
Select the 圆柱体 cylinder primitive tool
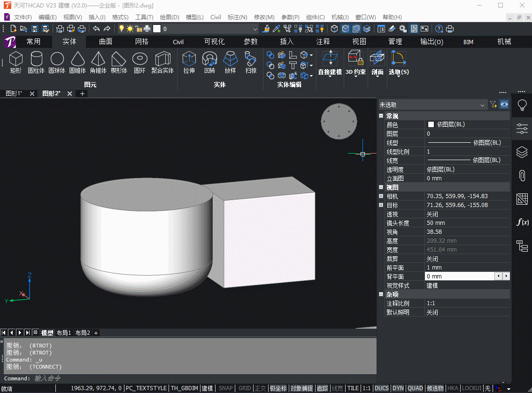click(x=36, y=62)
